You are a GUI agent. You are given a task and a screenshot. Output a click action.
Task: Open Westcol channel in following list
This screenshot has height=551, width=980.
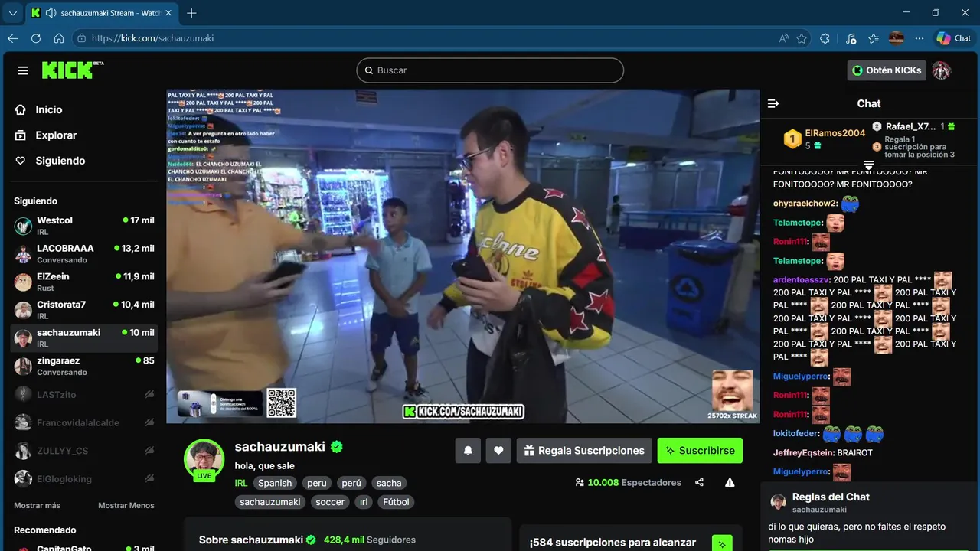click(84, 226)
